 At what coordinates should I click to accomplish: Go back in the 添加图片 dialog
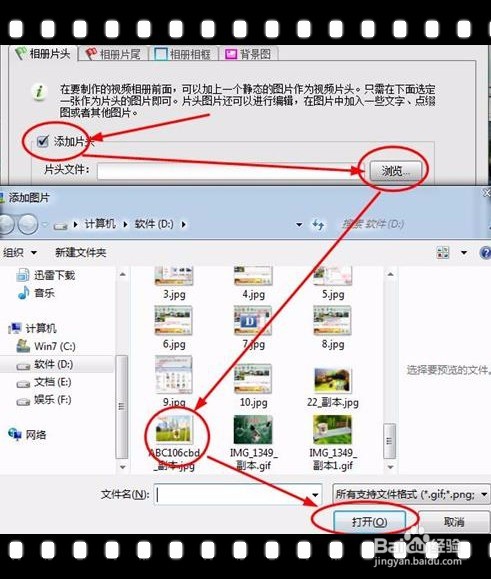5,224
